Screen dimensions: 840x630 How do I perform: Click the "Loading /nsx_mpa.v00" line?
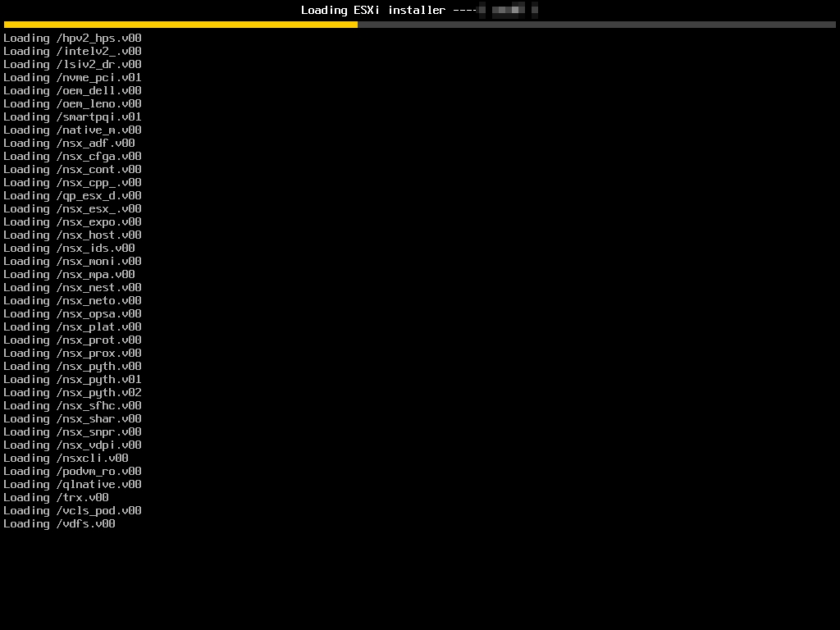(x=69, y=274)
